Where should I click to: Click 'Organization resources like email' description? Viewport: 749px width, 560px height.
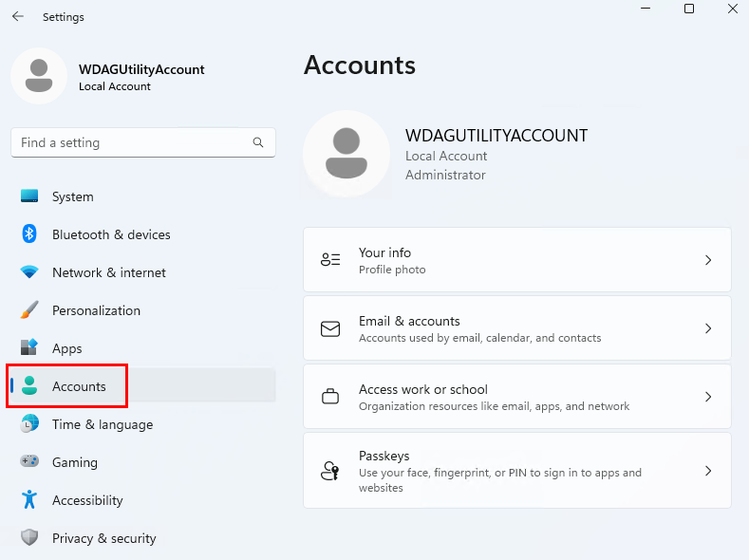click(x=494, y=406)
